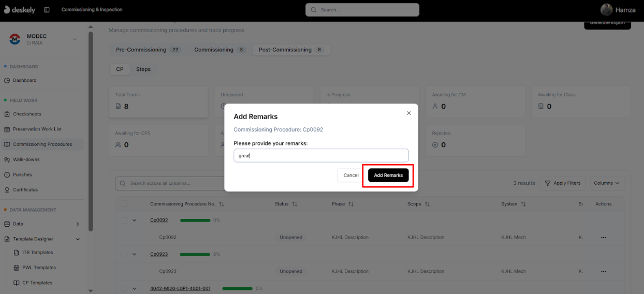Tick the select-all checkbox in table header
Screen dimensions: 644x294
124,204
